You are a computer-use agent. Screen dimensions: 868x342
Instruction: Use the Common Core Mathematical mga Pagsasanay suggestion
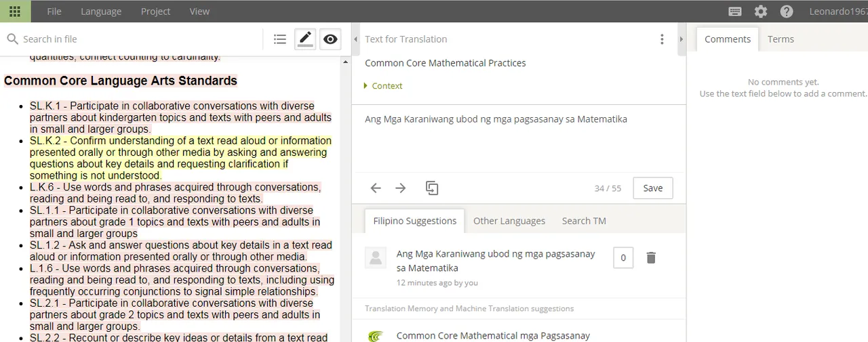coord(493,336)
